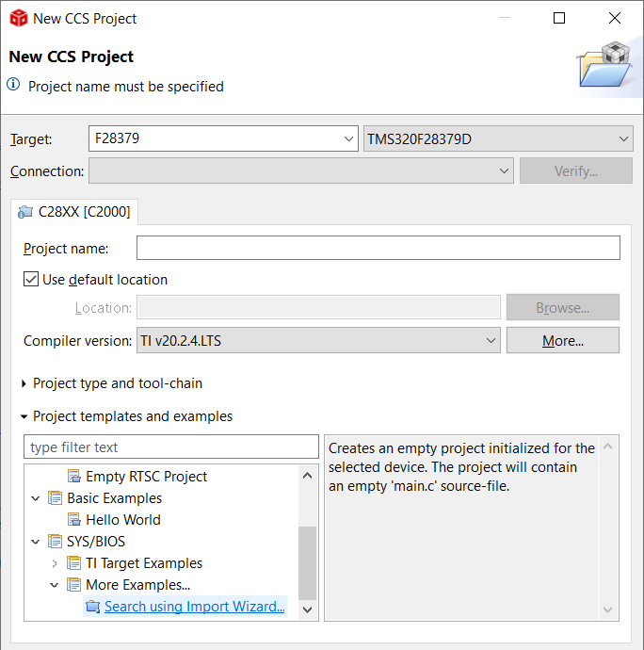Select the Hello World example icon
Viewport: 644px width, 650px height.
coord(74,519)
